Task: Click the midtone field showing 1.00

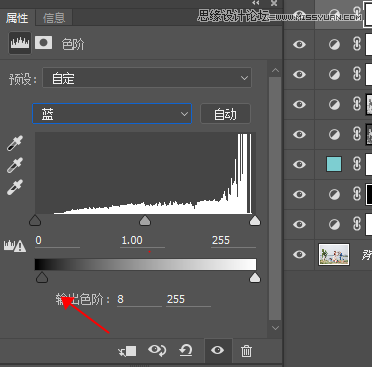Action: pyautogui.click(x=143, y=241)
